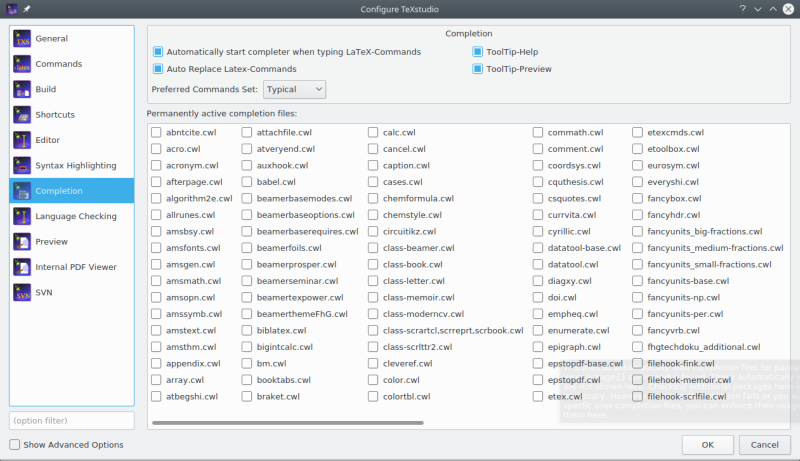
Task: Enable cleveref.cwl completion file
Action: (x=373, y=364)
